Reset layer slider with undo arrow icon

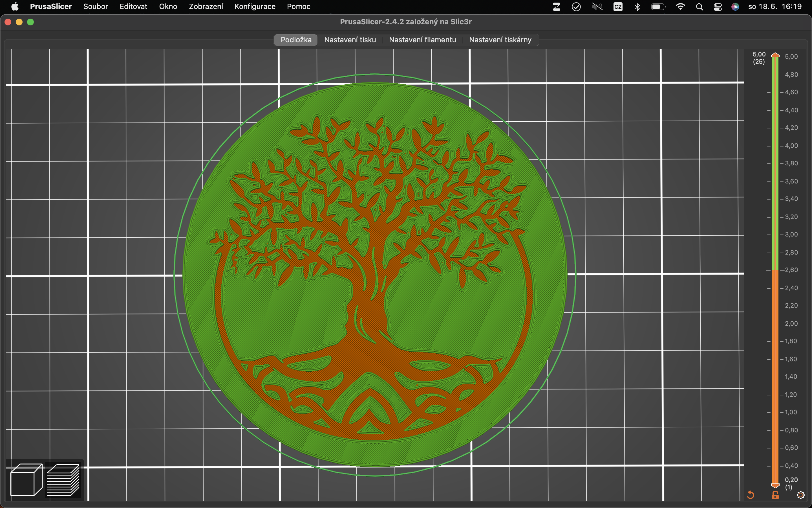(x=751, y=495)
